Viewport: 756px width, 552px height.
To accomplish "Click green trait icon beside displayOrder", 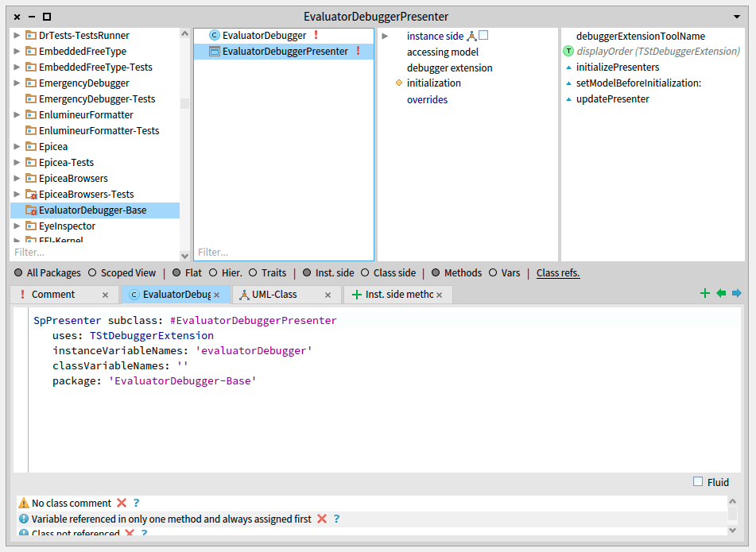I will [568, 52].
